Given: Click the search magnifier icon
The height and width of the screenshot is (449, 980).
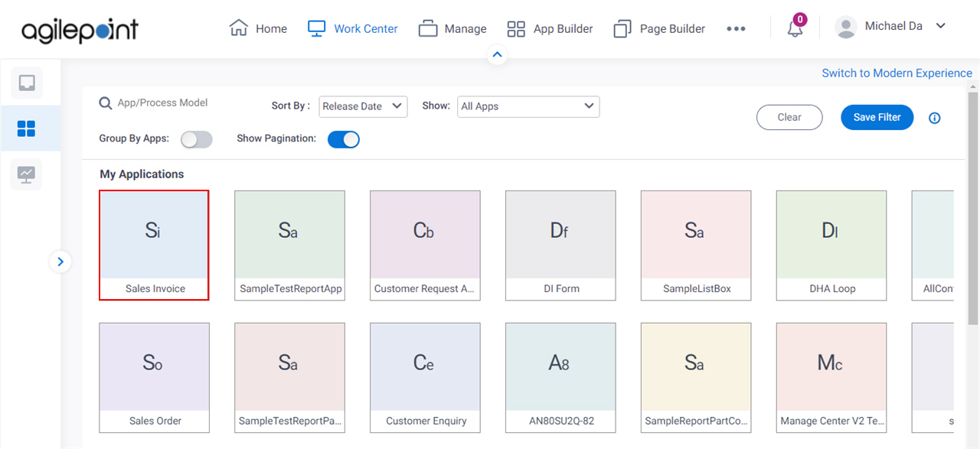Looking at the screenshot, I should (106, 103).
